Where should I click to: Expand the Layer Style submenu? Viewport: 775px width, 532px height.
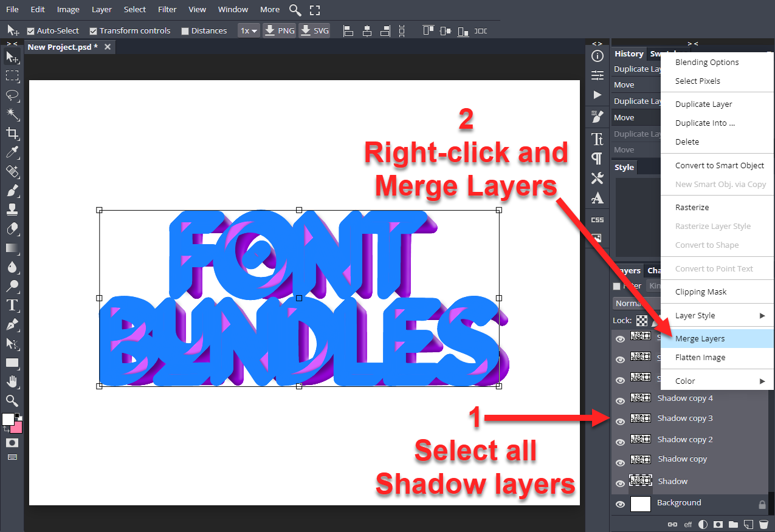[x=717, y=315]
